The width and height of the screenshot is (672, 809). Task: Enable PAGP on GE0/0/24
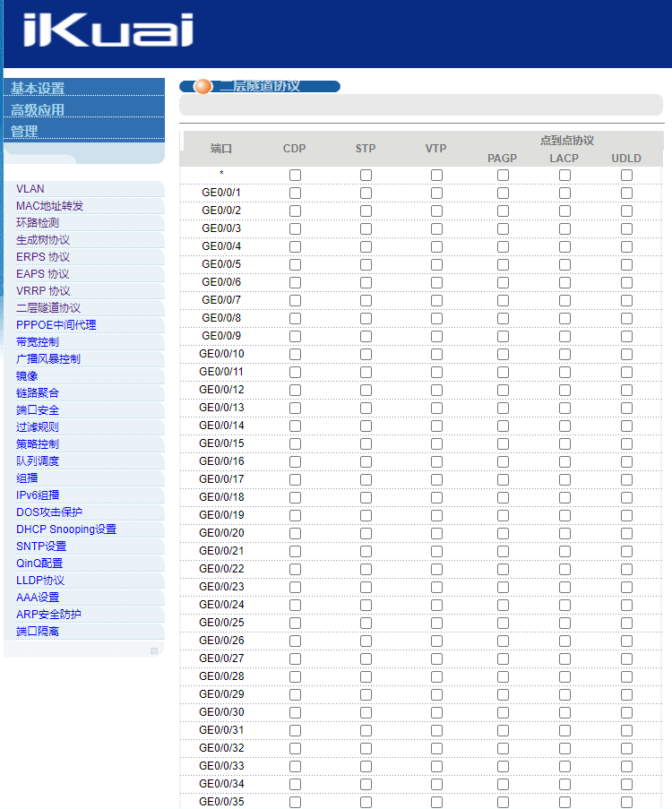pos(504,606)
